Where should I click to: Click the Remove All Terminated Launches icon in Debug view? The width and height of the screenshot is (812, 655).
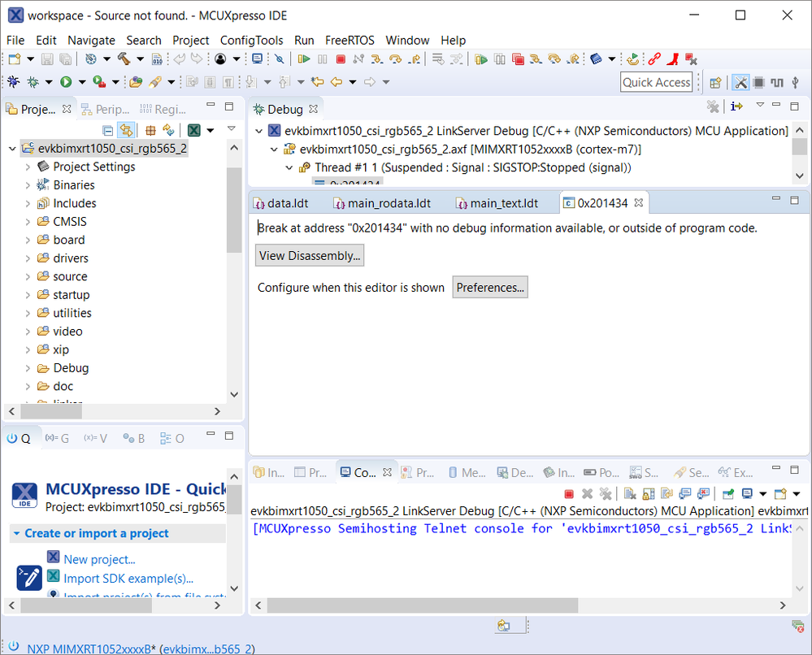(713, 106)
